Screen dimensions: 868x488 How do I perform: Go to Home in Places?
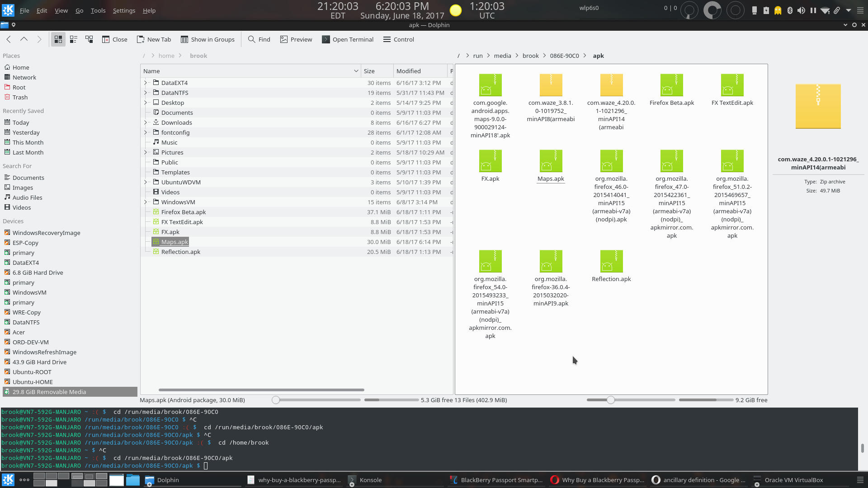pyautogui.click(x=21, y=67)
